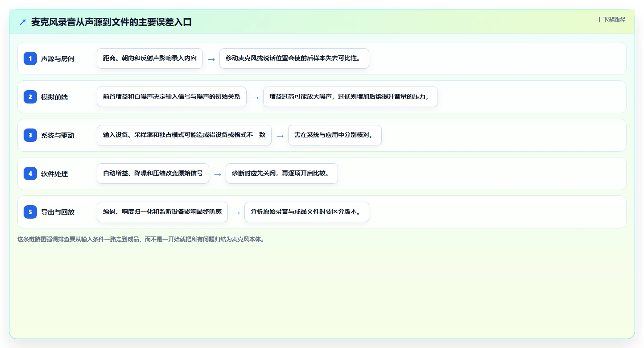Click the 模拟前端 step label
The image size is (644, 348).
tap(54, 97)
